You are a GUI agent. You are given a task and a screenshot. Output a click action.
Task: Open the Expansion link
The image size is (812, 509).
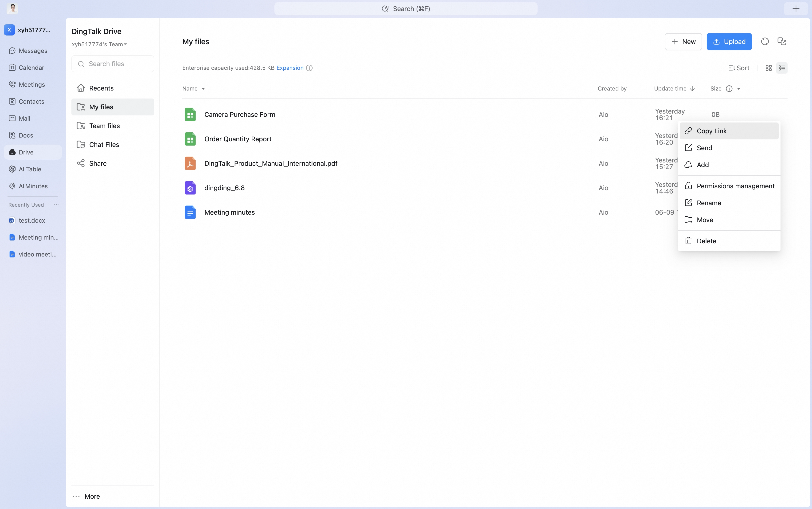(290, 68)
